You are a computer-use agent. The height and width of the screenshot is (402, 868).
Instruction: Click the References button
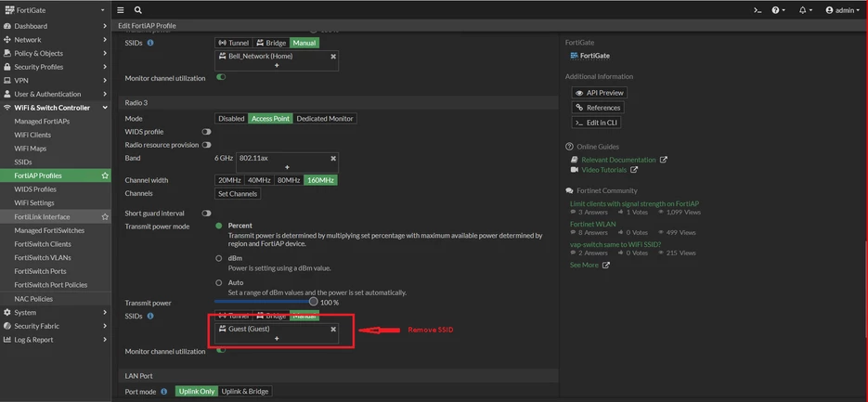pos(598,108)
